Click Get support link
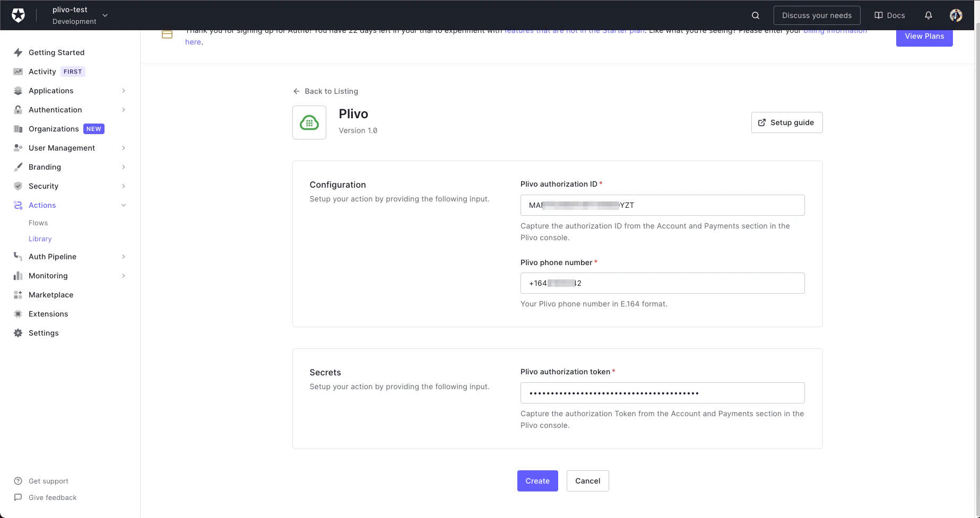This screenshot has height=518, width=980. (x=48, y=481)
